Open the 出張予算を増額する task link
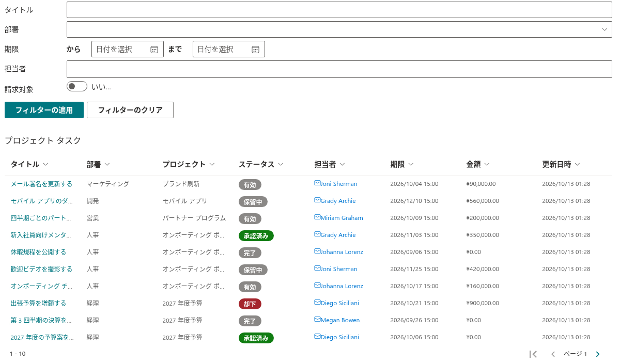The height and width of the screenshot is (364, 620). point(38,303)
